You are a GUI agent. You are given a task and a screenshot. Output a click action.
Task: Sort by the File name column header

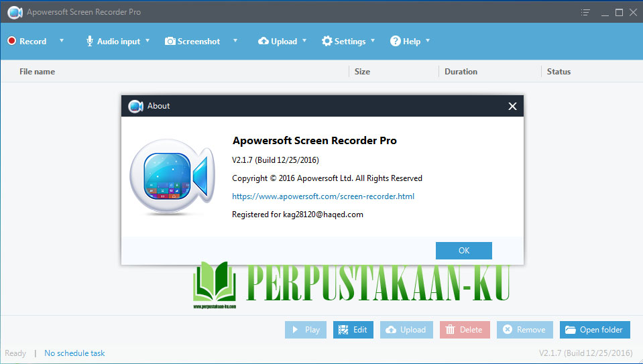[37, 71]
